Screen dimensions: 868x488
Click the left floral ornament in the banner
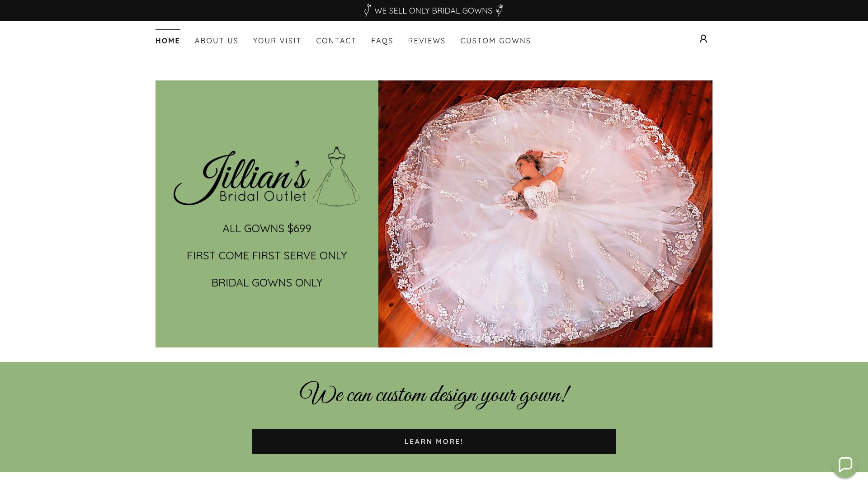[x=367, y=10]
